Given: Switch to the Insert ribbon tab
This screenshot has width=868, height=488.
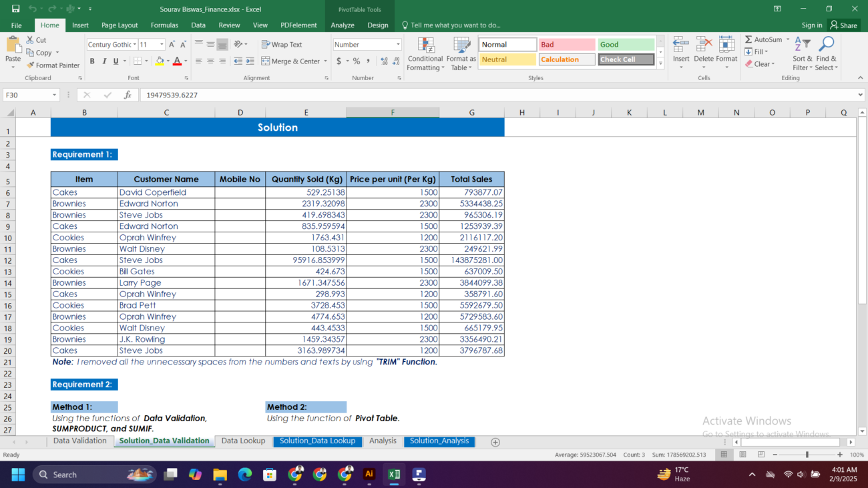Looking at the screenshot, I should coord(80,25).
